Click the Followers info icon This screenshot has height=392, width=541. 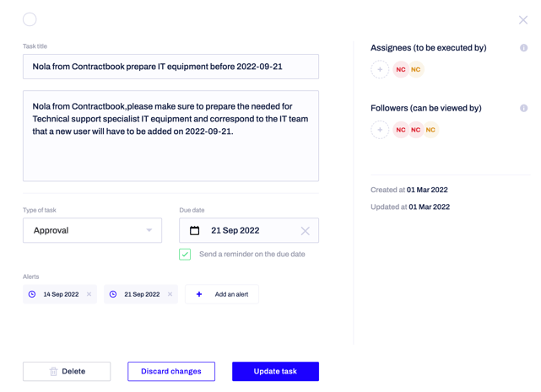coord(523,108)
